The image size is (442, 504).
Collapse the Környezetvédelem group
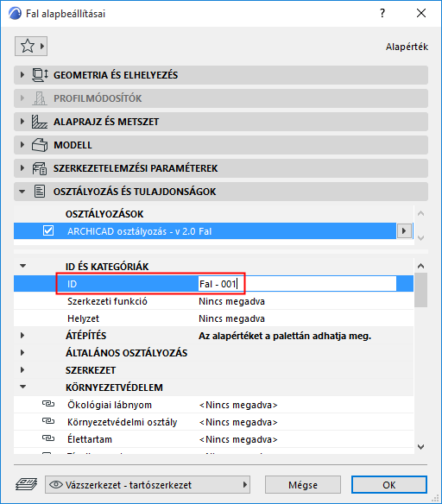[22, 387]
